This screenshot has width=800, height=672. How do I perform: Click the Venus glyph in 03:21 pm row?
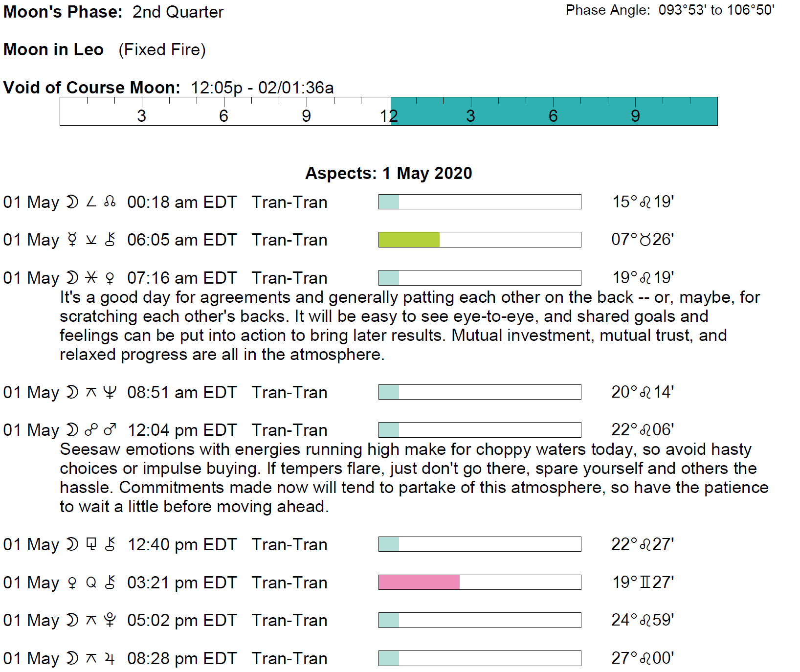[x=72, y=582]
